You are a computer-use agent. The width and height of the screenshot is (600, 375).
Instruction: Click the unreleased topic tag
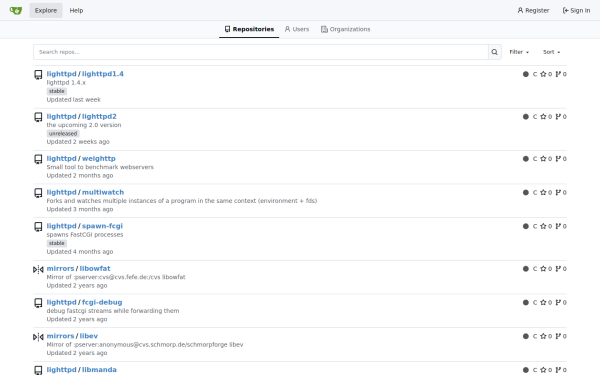[x=63, y=134]
